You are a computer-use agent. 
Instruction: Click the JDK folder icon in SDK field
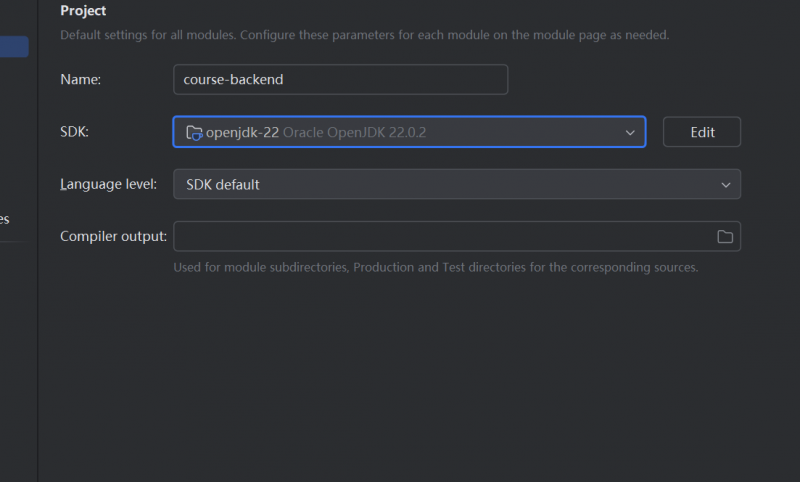point(194,132)
